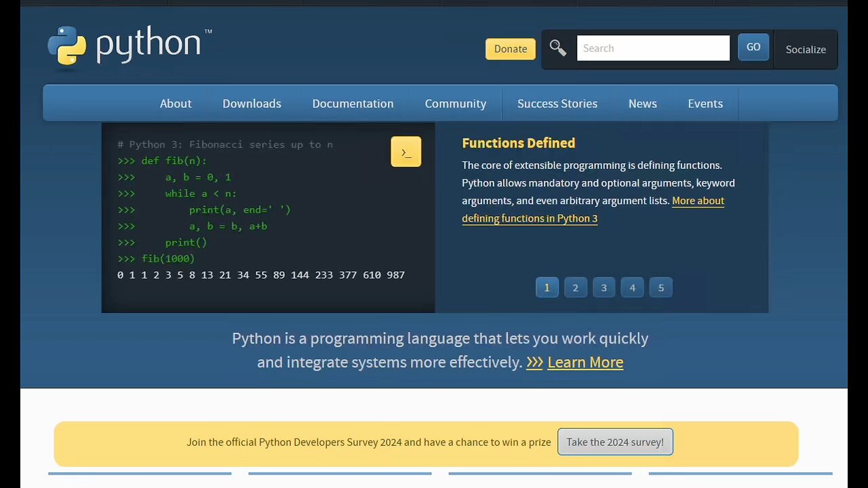Click the Learn More link
Screen dimensions: 868x488
[585, 362]
